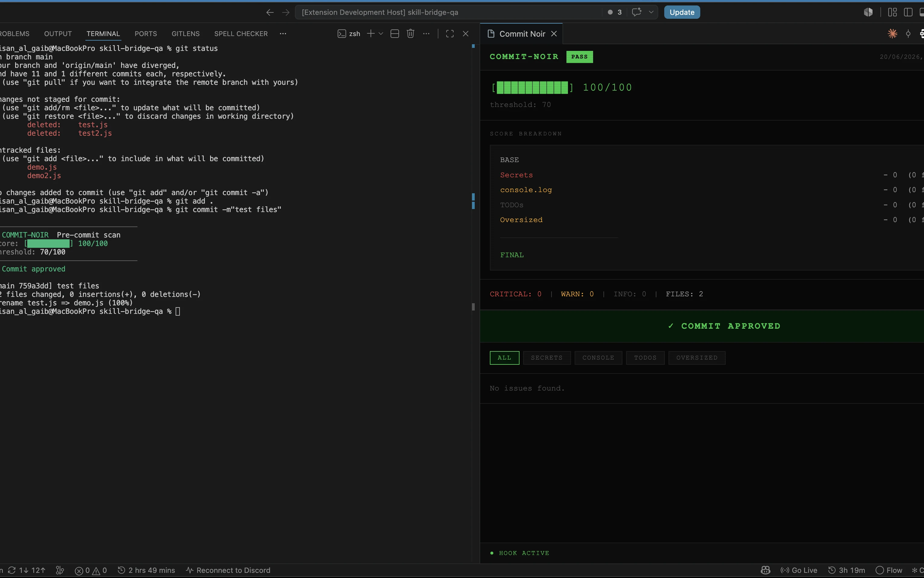Click the Flow status bar item

[889, 570]
